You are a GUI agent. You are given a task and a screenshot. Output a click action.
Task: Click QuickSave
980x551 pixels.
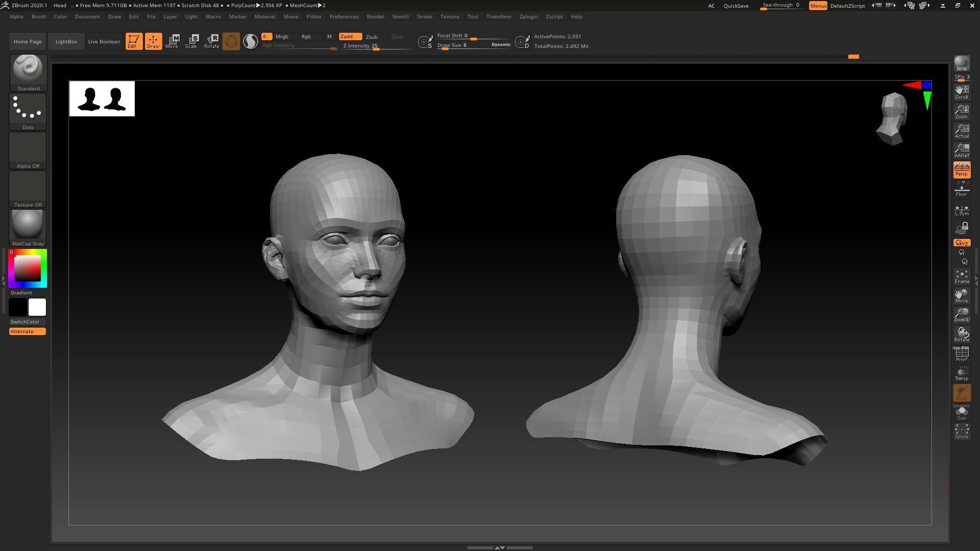pyautogui.click(x=736, y=6)
